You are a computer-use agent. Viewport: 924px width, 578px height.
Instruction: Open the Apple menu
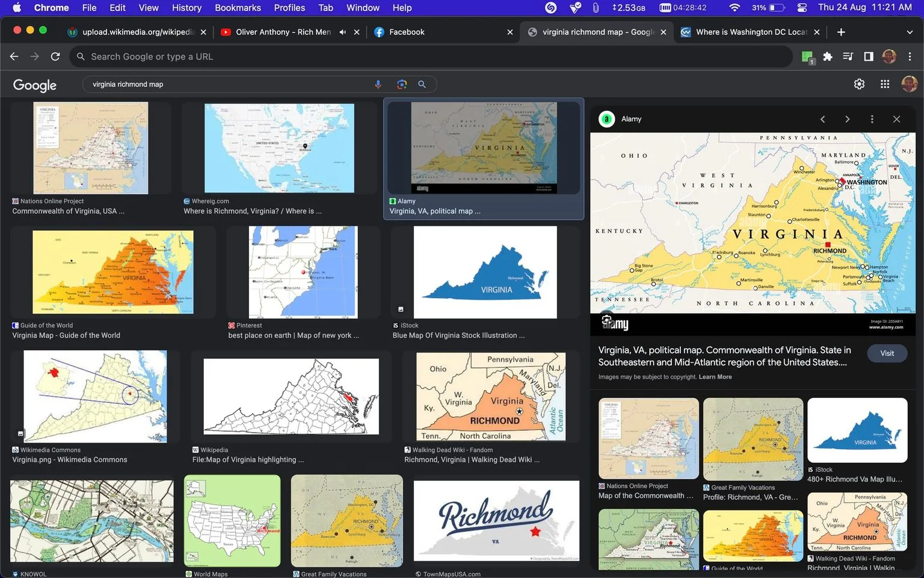(x=17, y=8)
